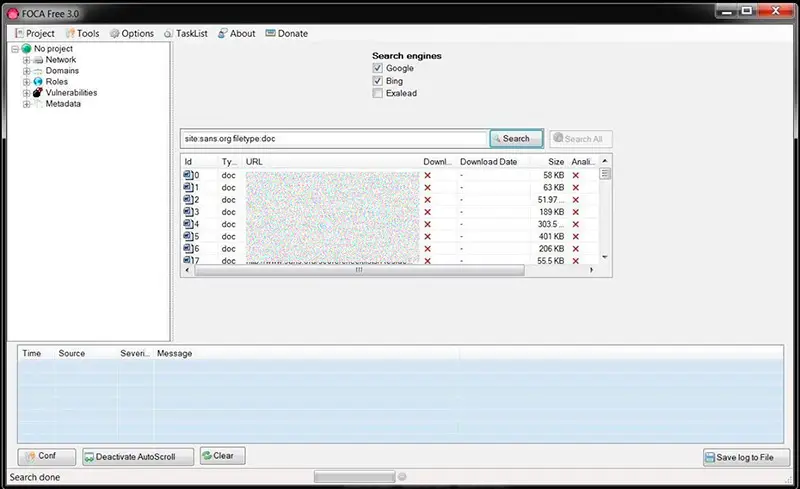Screen dimensions: 800x489
Task: Click the results list scroll right arrow
Action: (591, 270)
